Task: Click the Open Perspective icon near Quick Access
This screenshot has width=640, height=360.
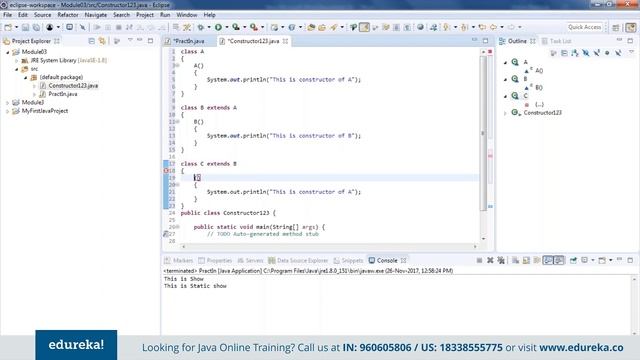Action: pos(616,27)
